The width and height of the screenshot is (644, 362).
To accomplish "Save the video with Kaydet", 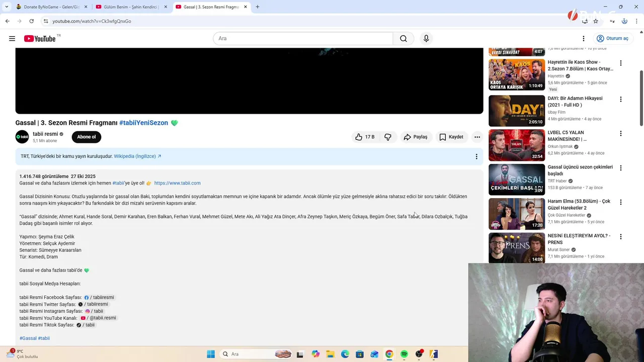I will tap(451, 137).
